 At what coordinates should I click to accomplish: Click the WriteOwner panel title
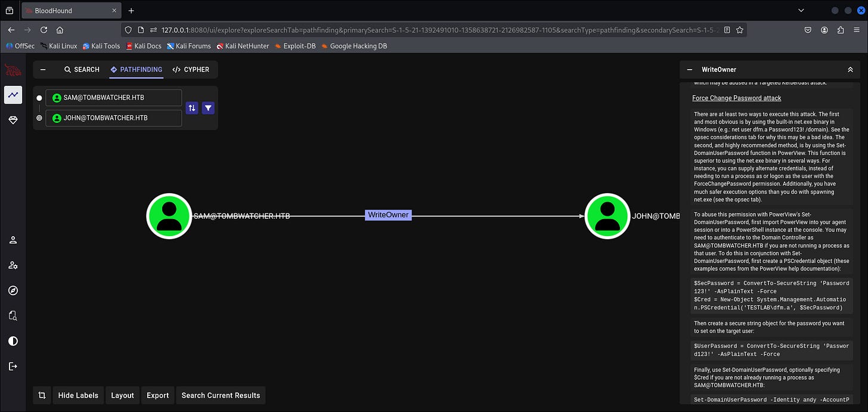point(719,70)
